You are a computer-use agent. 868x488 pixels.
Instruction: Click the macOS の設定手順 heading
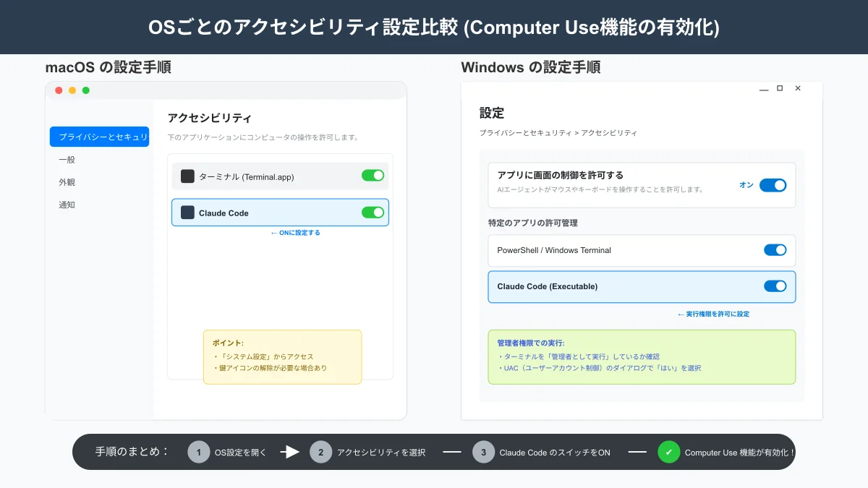pyautogui.click(x=109, y=68)
